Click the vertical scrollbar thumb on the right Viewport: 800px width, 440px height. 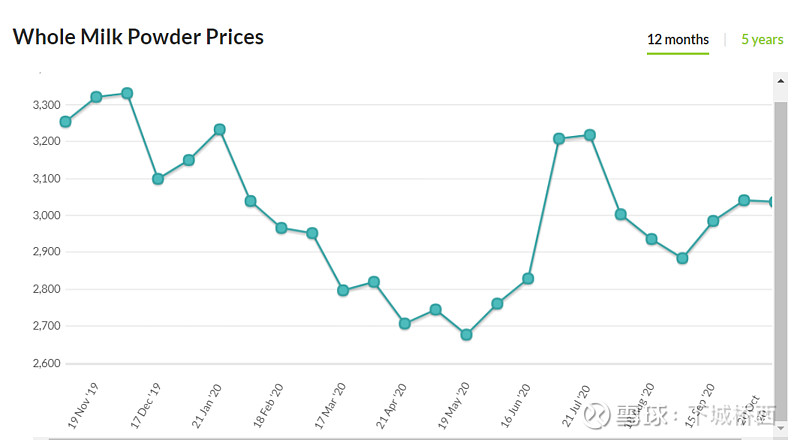(781, 250)
